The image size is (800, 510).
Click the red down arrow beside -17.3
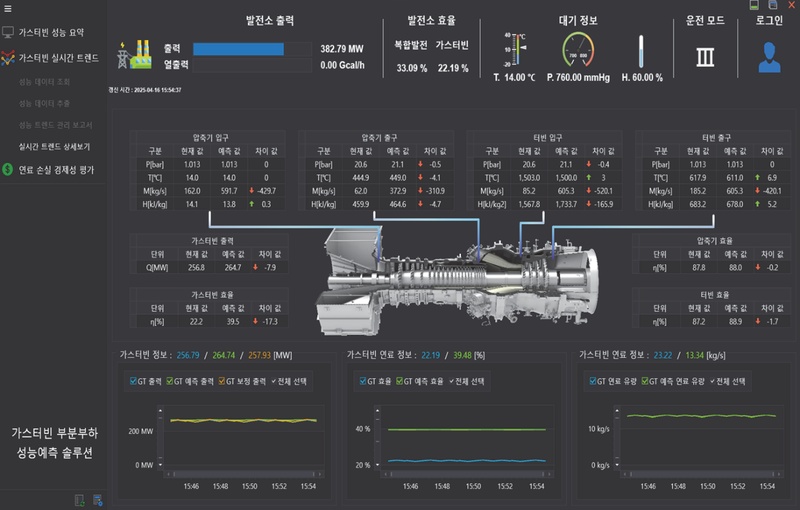pos(255,321)
